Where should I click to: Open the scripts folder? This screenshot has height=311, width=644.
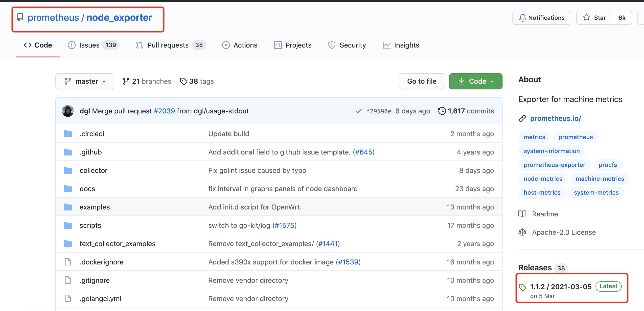click(90, 225)
